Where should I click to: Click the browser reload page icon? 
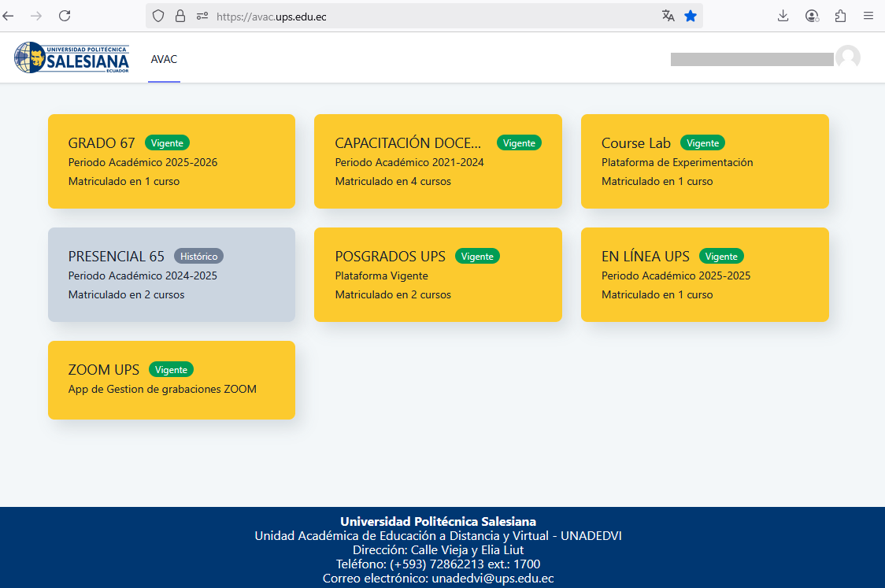(x=65, y=16)
